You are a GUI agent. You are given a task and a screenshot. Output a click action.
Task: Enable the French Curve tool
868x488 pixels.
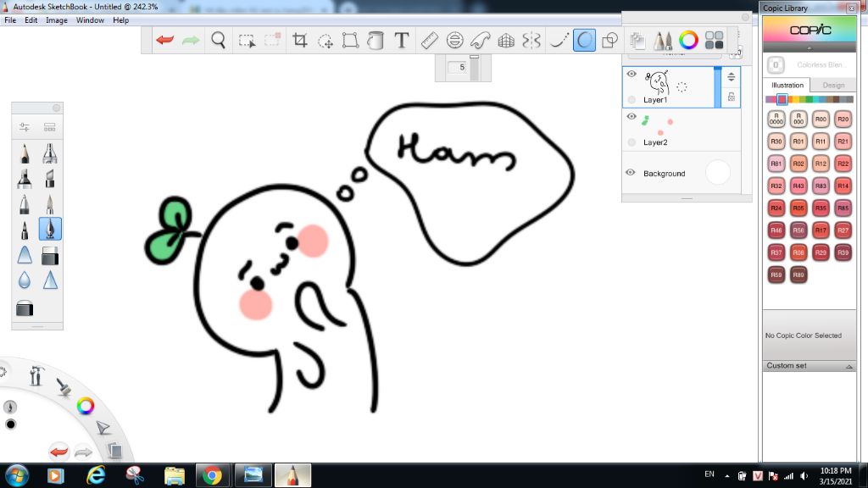click(x=480, y=40)
